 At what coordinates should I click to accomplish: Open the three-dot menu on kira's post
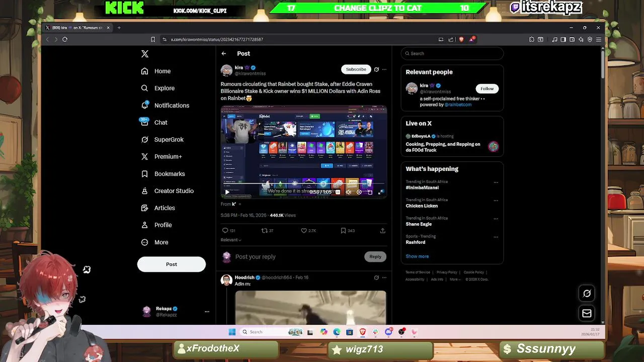pos(384,69)
